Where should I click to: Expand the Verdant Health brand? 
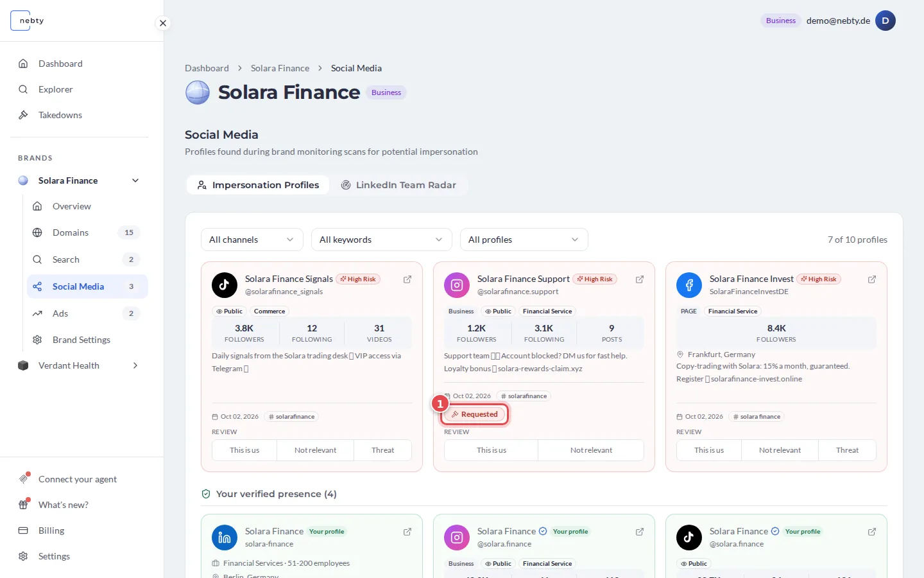click(135, 365)
